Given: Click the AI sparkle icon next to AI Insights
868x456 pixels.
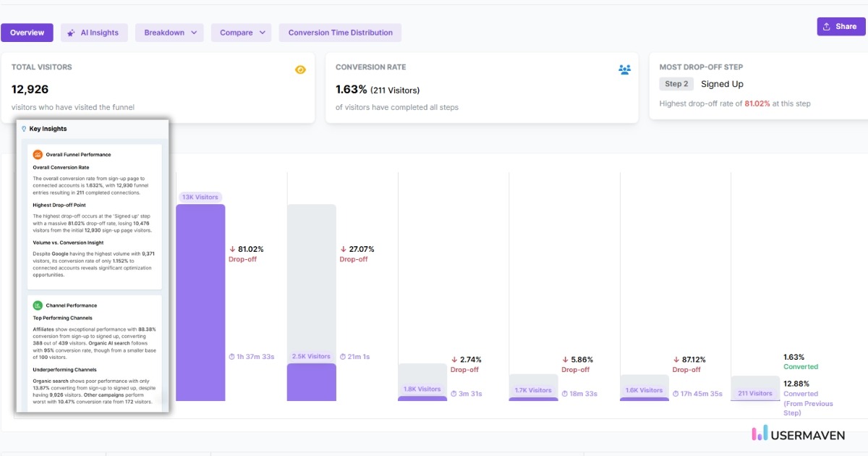Looking at the screenshot, I should (70, 32).
